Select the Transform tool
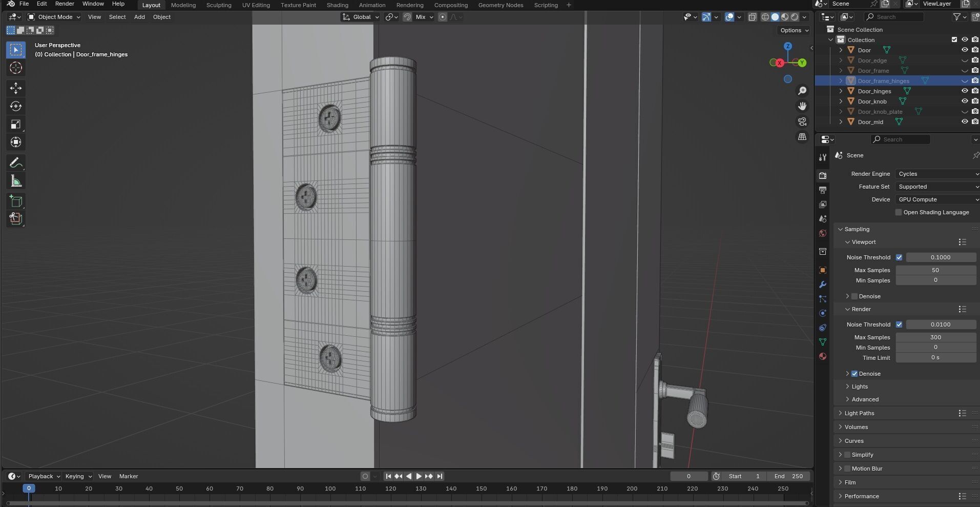 [x=16, y=142]
